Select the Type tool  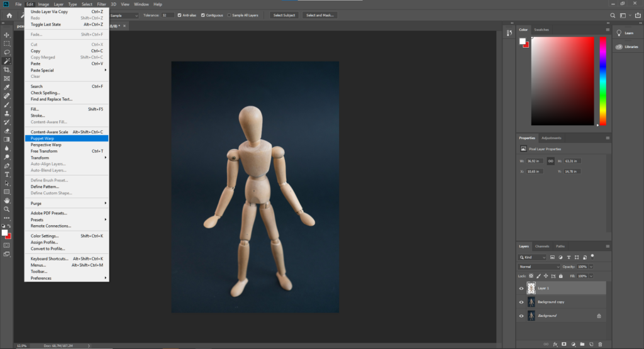point(7,174)
